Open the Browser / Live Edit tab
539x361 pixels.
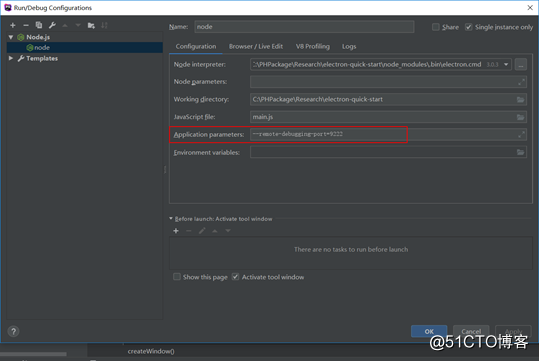[x=256, y=46]
